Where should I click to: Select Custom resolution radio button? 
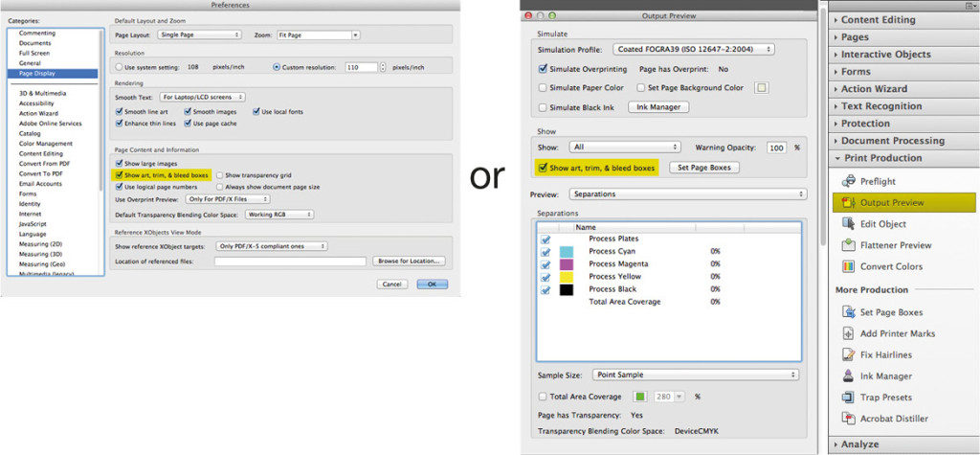tap(277, 67)
